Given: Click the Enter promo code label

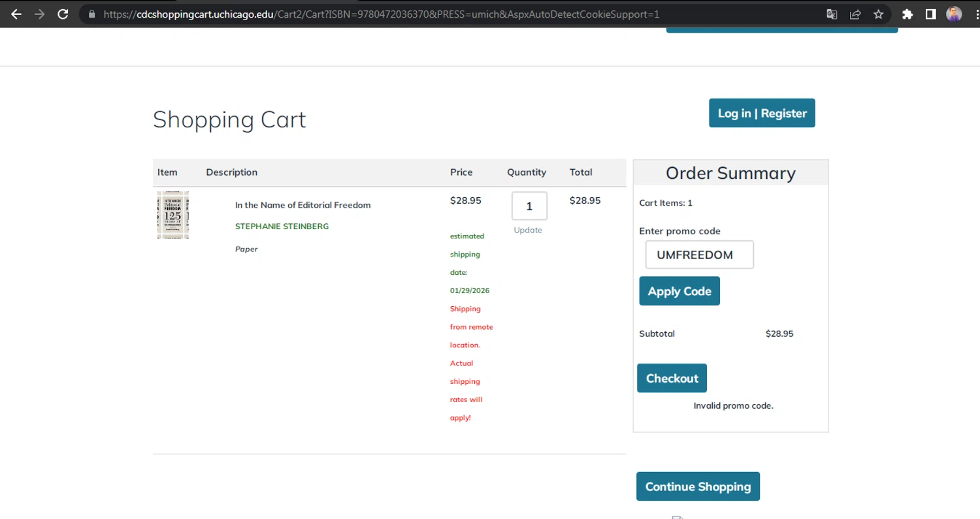Looking at the screenshot, I should click(679, 231).
